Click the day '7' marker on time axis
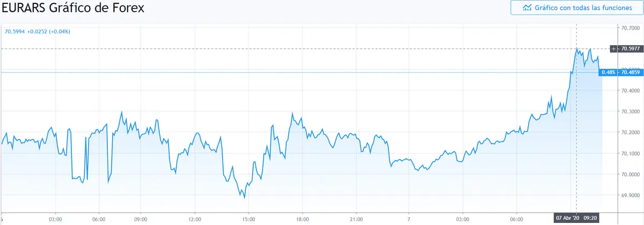The image size is (644, 225). 409,219
